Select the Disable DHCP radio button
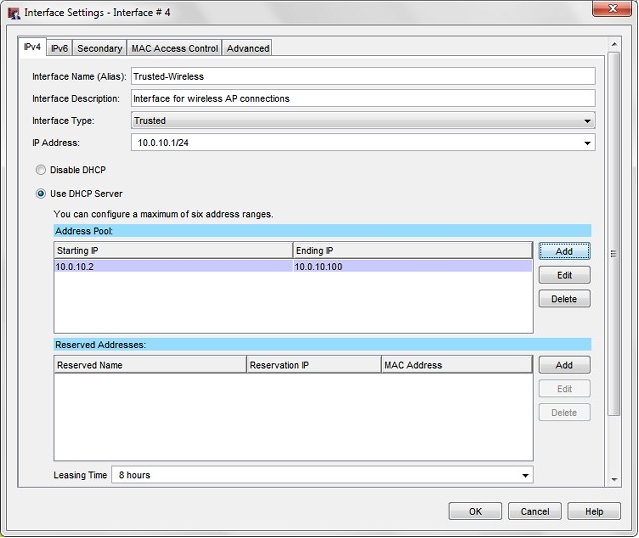The height and width of the screenshot is (538, 639). 41,170
